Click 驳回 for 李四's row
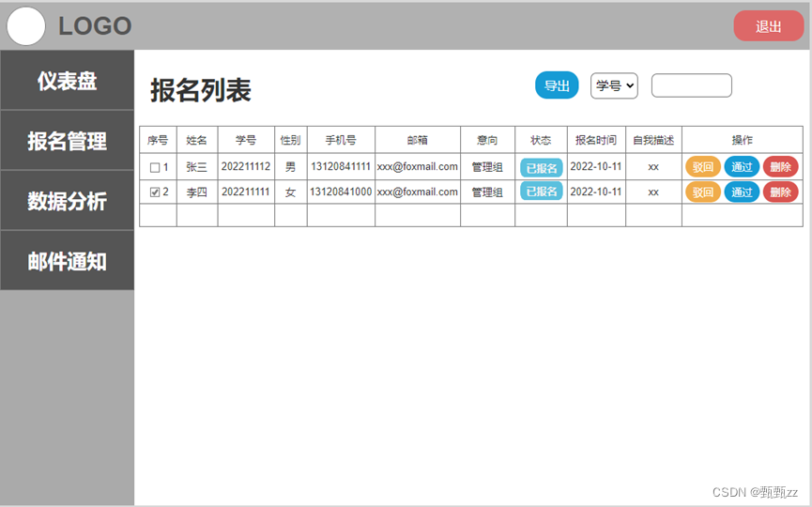Viewport: 812px width, 507px height. 703,192
